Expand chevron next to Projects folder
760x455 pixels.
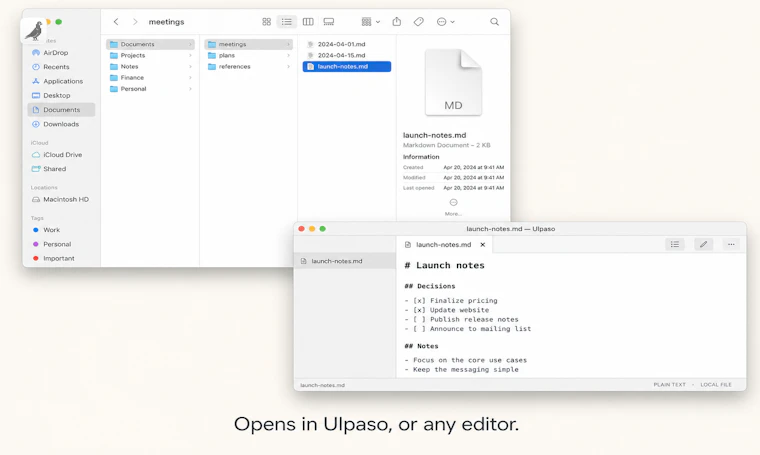190,55
